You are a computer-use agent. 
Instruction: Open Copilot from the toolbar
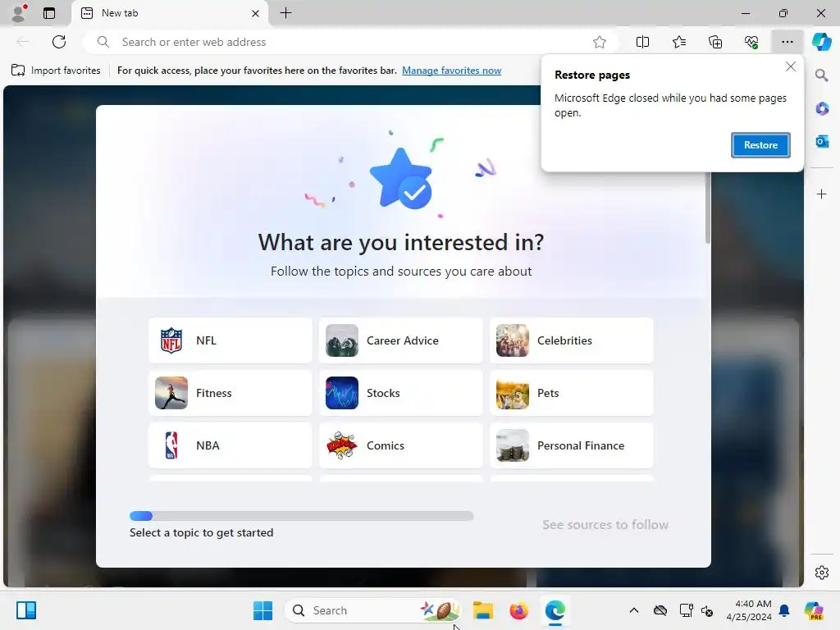(x=821, y=42)
